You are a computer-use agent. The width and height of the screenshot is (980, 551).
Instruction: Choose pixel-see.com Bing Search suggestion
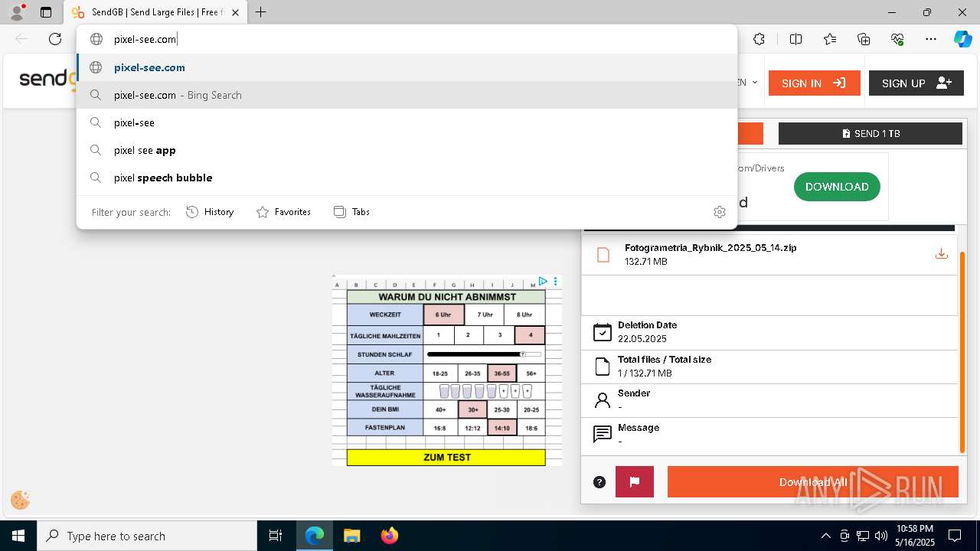pyautogui.click(x=407, y=95)
